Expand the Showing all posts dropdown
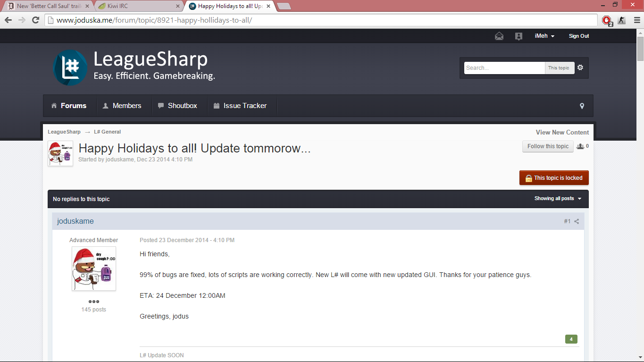Screen dimensions: 644x362 coord(558,199)
